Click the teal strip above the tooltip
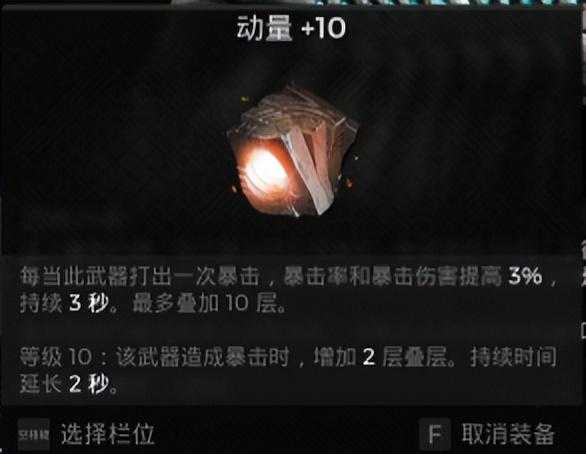 point(377,2)
